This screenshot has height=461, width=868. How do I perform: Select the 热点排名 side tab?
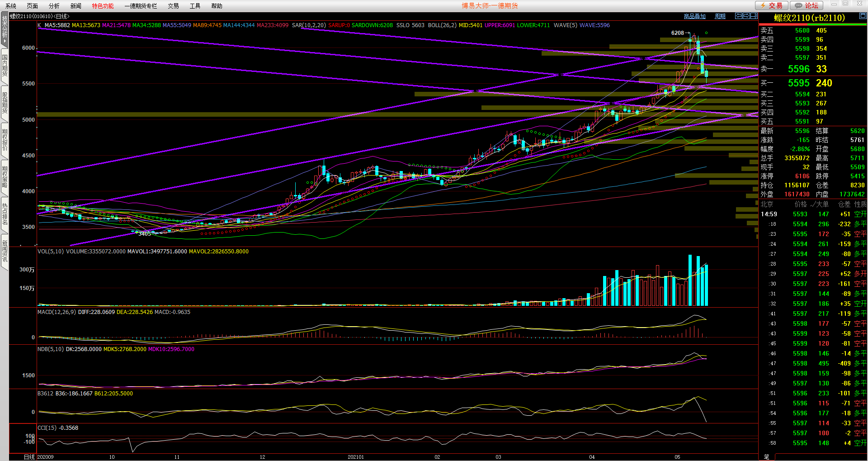pyautogui.click(x=5, y=214)
